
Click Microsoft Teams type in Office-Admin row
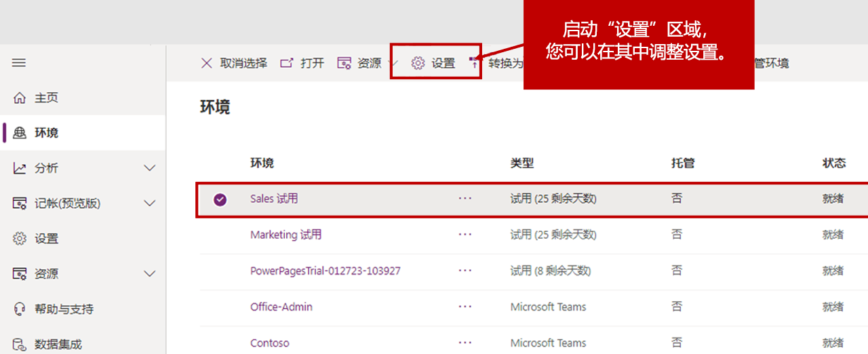click(x=549, y=307)
